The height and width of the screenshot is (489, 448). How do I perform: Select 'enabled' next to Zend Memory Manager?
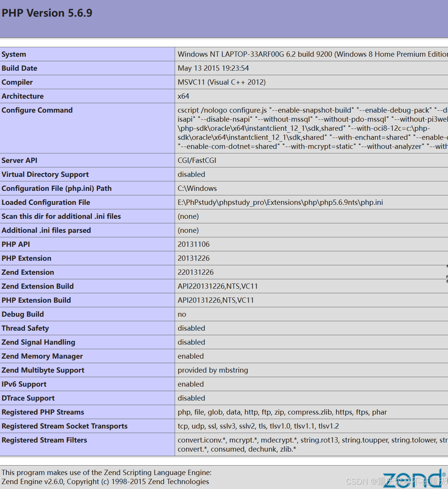pos(191,356)
